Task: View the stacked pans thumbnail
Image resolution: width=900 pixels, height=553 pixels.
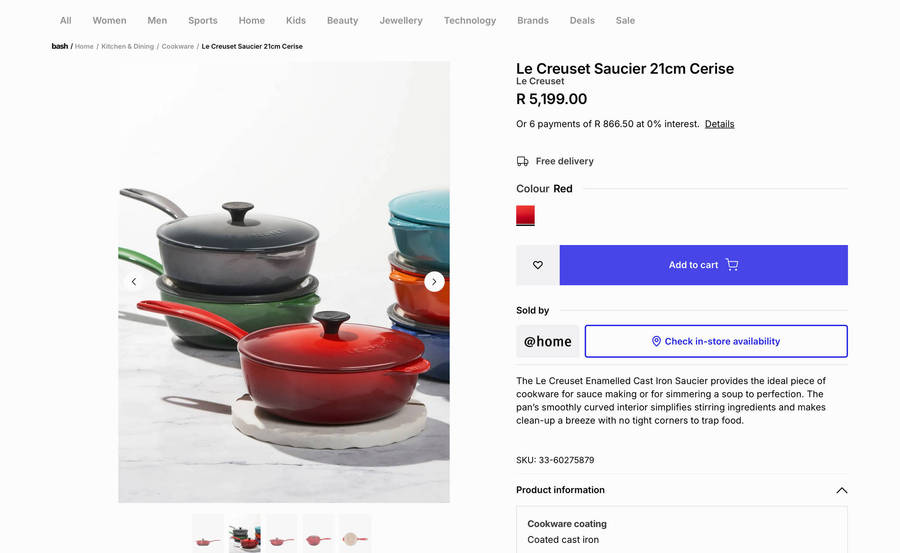Action: [x=245, y=534]
